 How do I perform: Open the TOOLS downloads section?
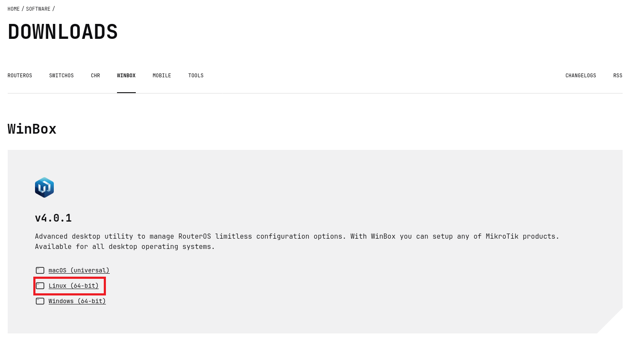click(x=196, y=76)
